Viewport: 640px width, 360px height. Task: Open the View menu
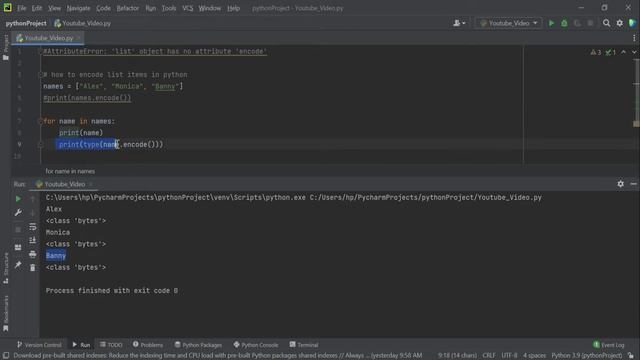pyautogui.click(x=54, y=8)
